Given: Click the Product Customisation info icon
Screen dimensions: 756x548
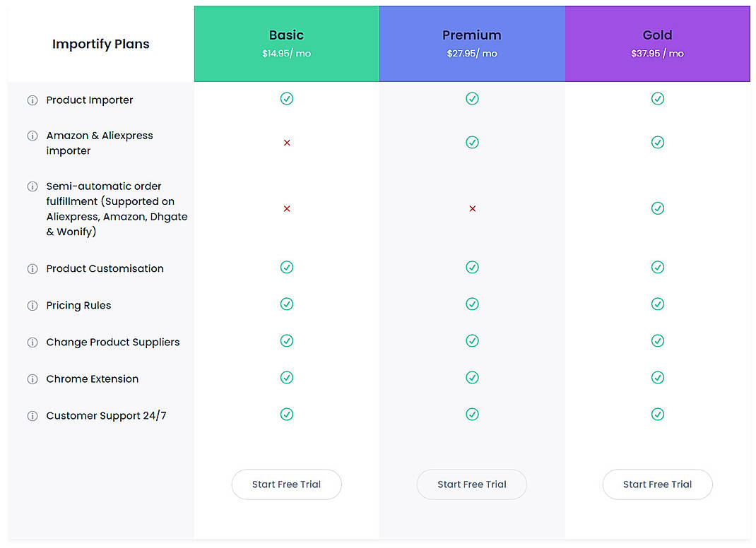Looking at the screenshot, I should click(33, 268).
